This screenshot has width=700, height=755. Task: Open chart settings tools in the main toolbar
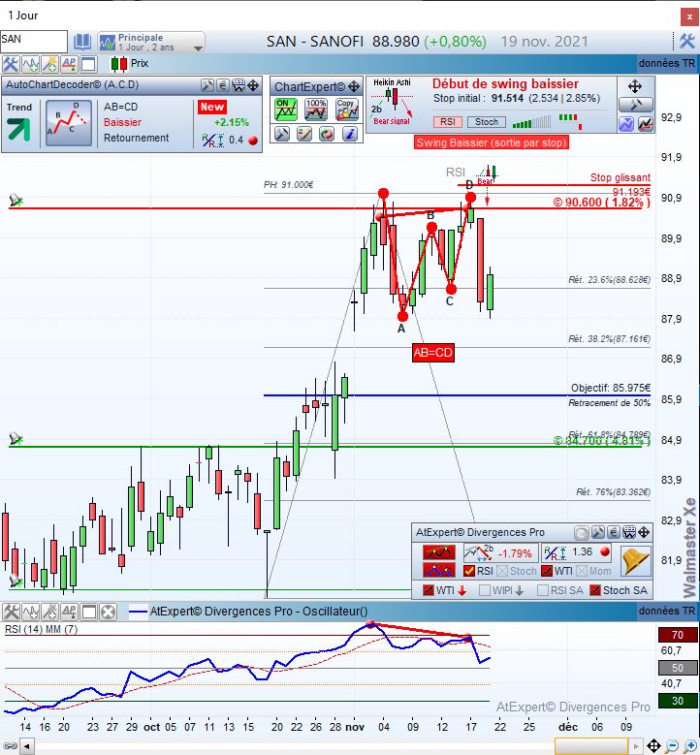11,64
